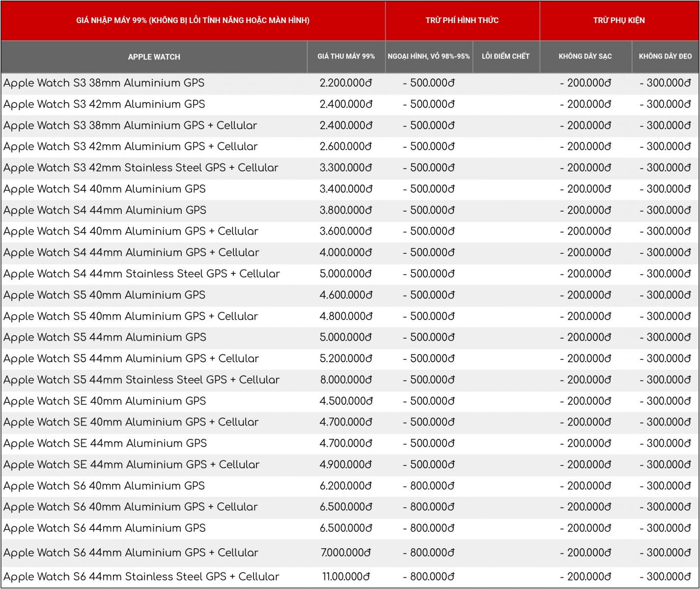Viewport: 700px width, 589px height.
Task: Click the 'TRỪ PHỤ KIỆN' header cell
Action: pos(618,20)
